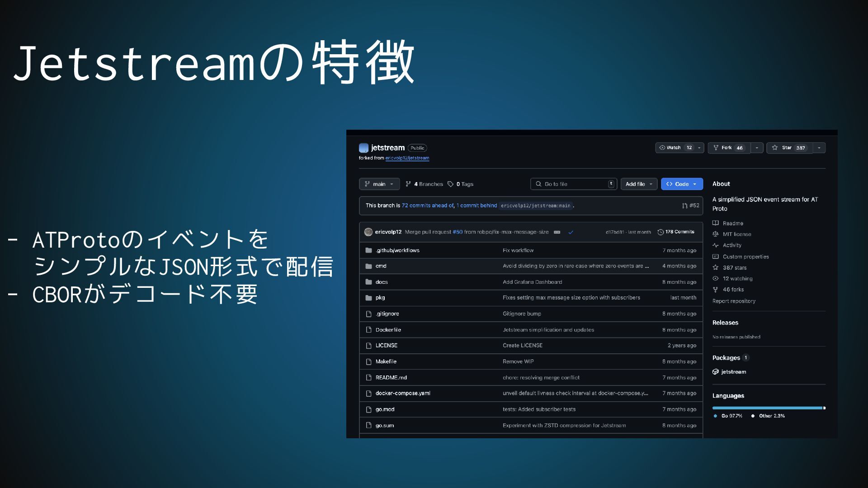Open the forked-from ericvolp12/jetstream link
Screen dimensions: 868x488
pyautogui.click(x=407, y=158)
